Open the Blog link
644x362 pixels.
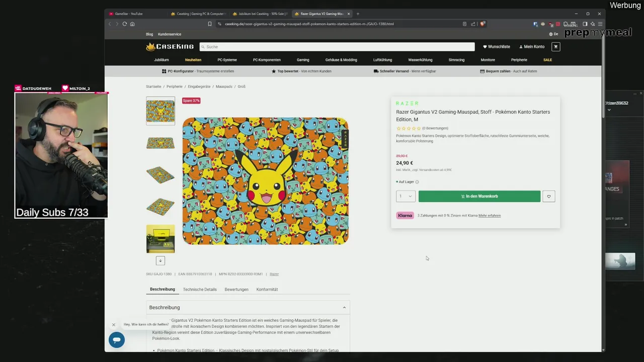point(149,34)
